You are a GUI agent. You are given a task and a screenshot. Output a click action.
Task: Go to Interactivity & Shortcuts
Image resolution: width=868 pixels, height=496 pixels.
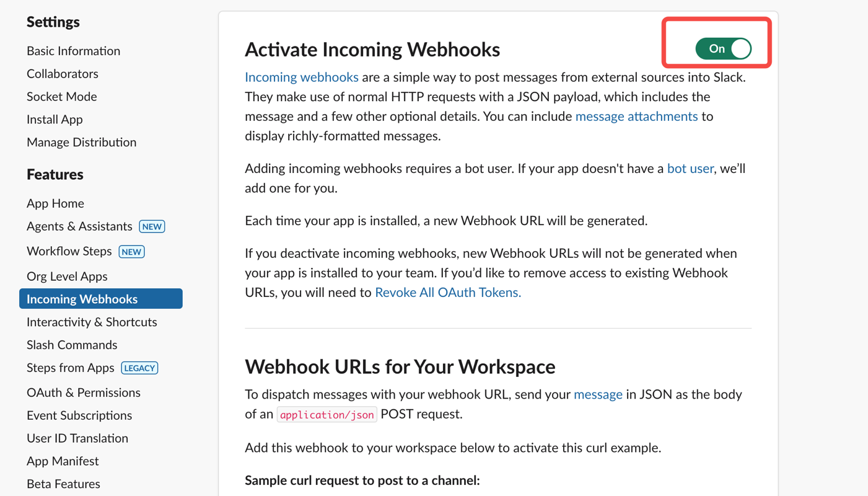pyautogui.click(x=92, y=322)
